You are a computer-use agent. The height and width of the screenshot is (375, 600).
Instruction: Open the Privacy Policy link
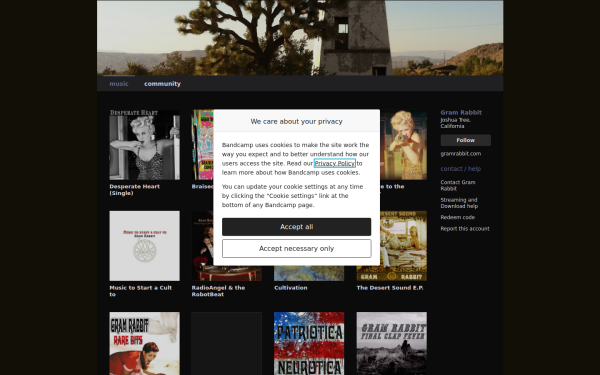pyautogui.click(x=335, y=163)
